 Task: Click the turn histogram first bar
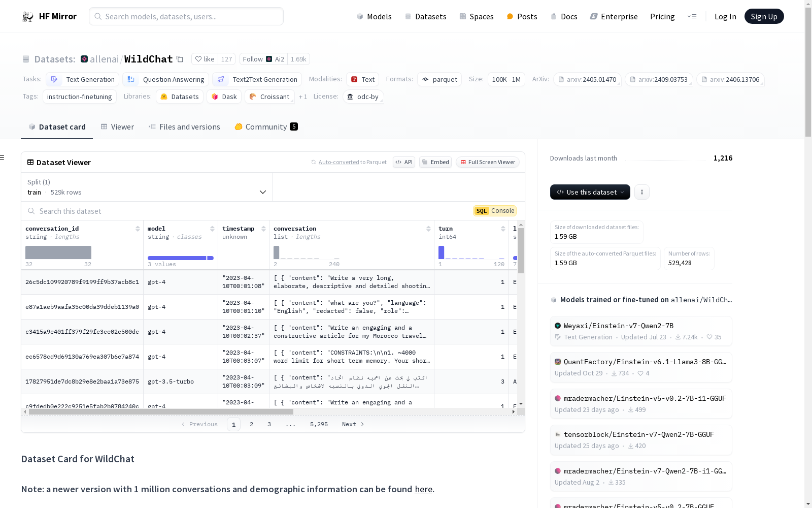coord(441,252)
